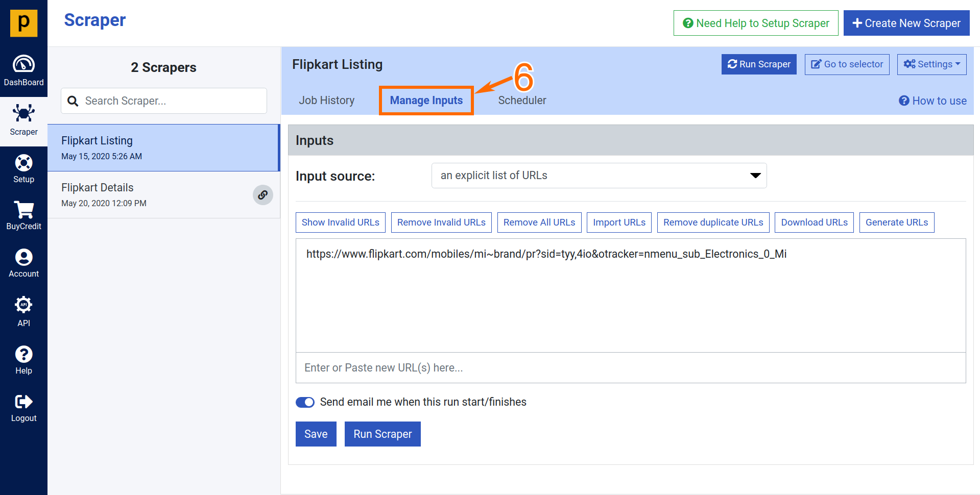Open the DashBoard gauge icon
Viewport: 980px width, 495px height.
(23, 64)
